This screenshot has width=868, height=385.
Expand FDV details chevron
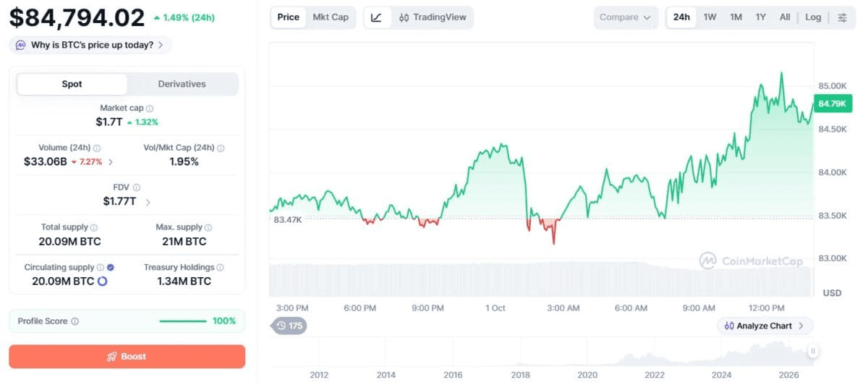[148, 202]
